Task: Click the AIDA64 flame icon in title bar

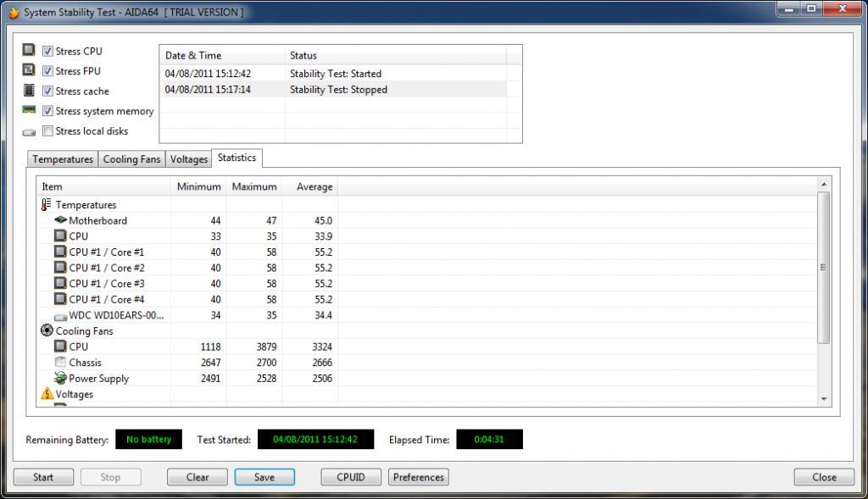Action: pos(14,12)
